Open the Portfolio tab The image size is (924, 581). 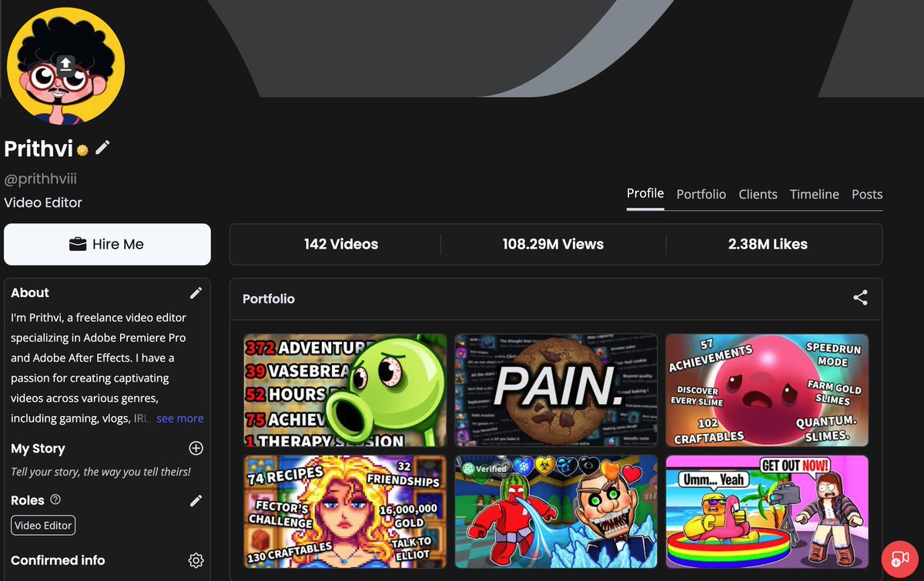coord(701,194)
